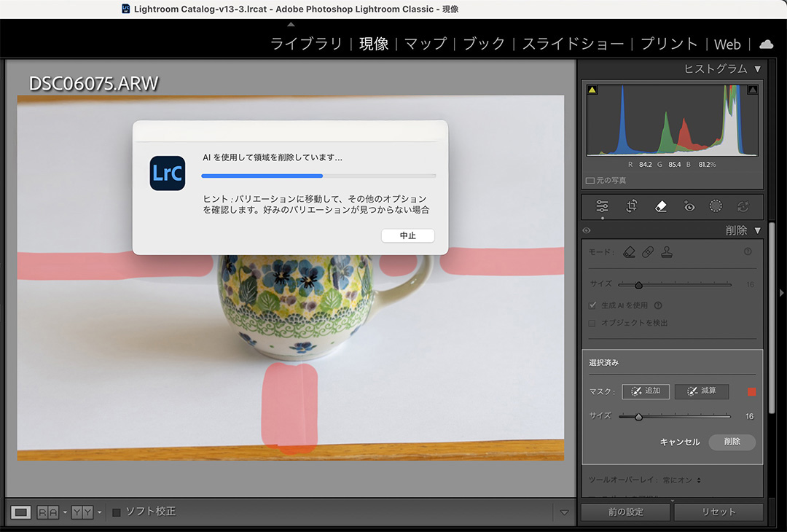The height and width of the screenshot is (532, 787).
Task: Toggle オブジェクトを検出 checkbox
Action: coord(592,324)
